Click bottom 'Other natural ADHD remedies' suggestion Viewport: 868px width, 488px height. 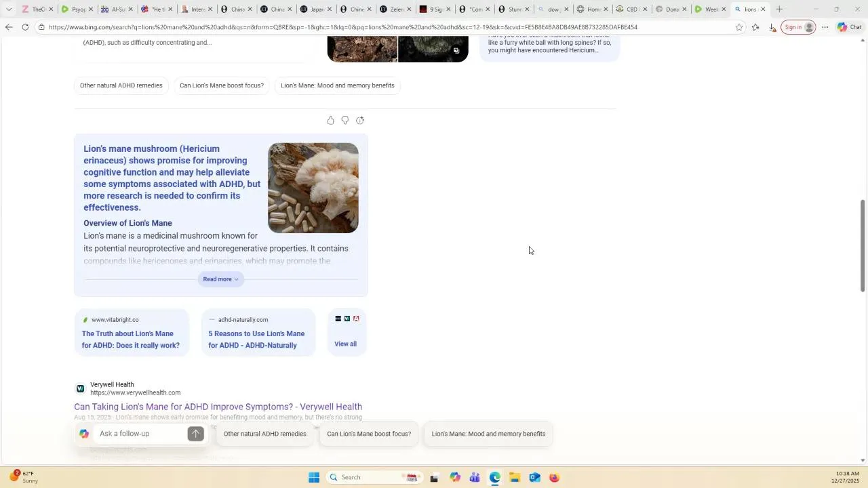click(x=265, y=434)
